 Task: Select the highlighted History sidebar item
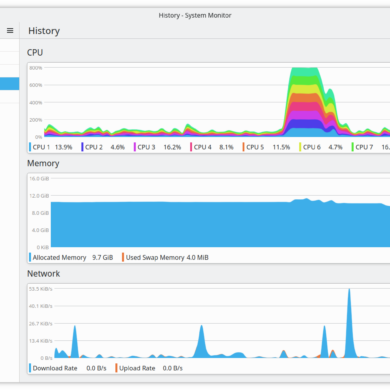9,84
